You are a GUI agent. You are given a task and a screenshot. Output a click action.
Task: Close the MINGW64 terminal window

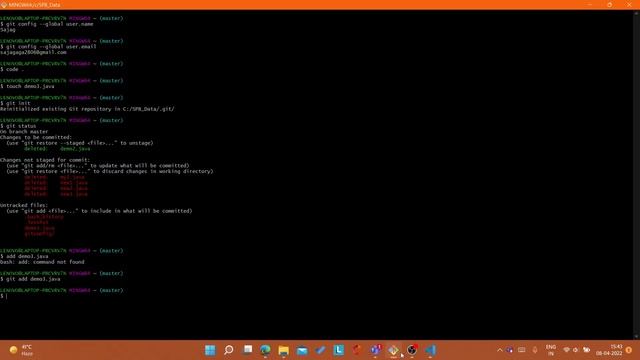[629, 4]
